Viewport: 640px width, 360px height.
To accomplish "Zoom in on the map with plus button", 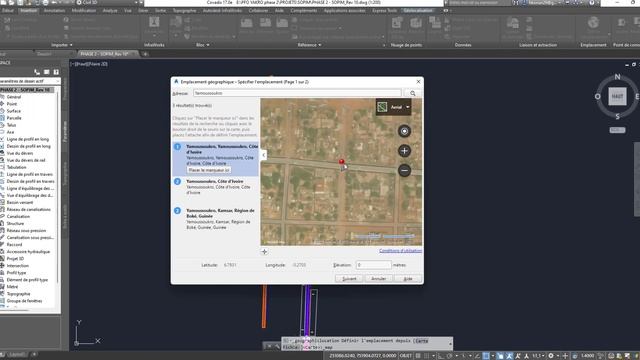I will coord(404,151).
